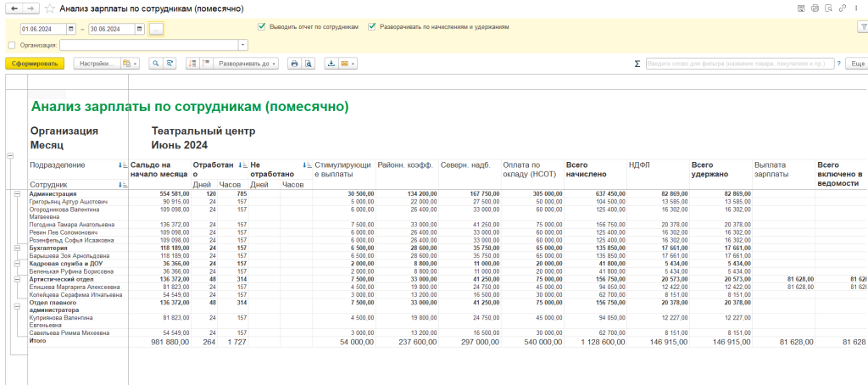Click the sigma sum icon
Viewport: 868px width, 385px height.
[637, 64]
